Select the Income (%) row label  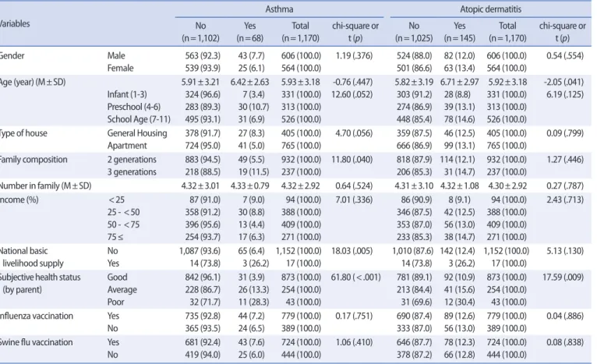click(19, 200)
